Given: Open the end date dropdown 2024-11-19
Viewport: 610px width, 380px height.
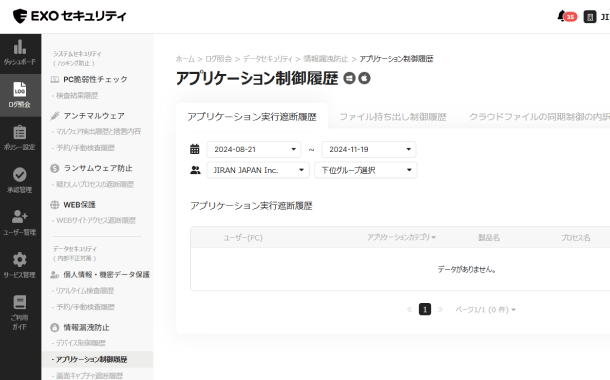Looking at the screenshot, I should [x=369, y=149].
